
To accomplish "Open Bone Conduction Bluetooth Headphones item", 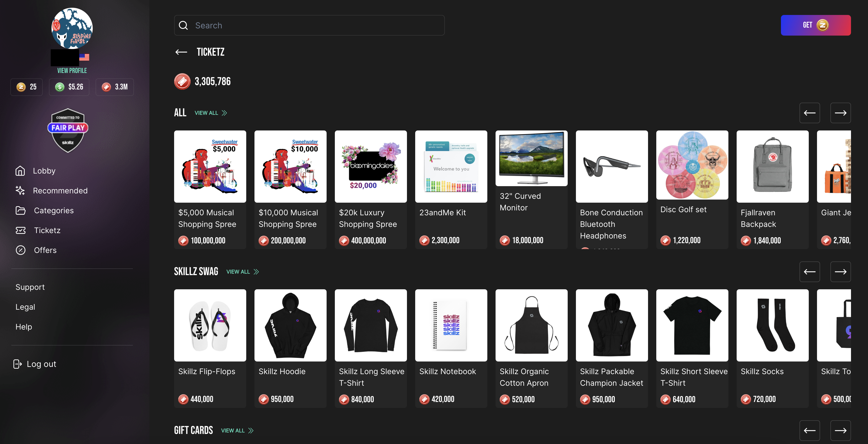I will (611, 190).
